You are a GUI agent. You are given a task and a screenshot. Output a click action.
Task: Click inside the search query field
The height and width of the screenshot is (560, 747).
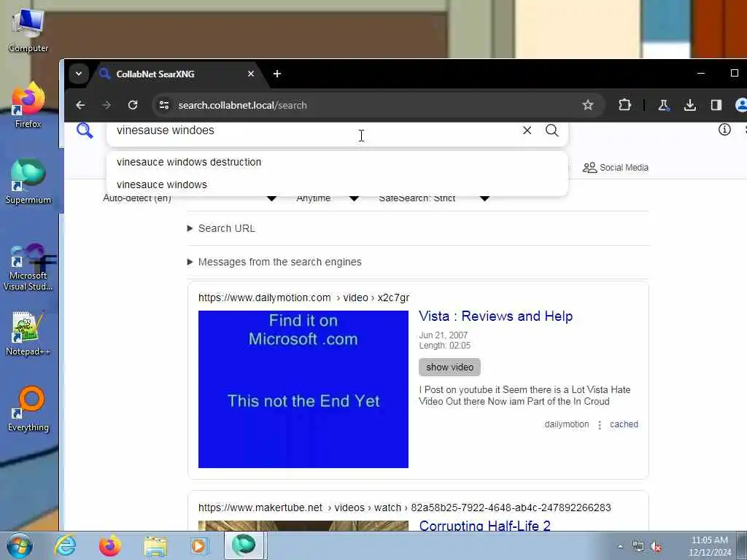tap(314, 131)
